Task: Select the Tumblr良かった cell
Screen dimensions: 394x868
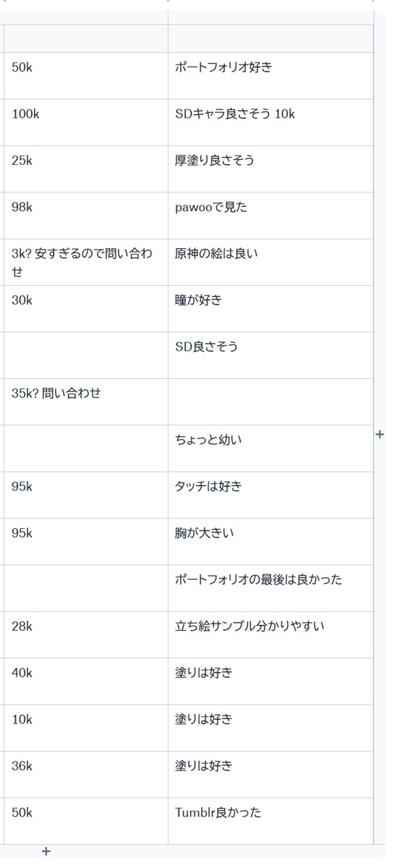Action: [x=270, y=821]
